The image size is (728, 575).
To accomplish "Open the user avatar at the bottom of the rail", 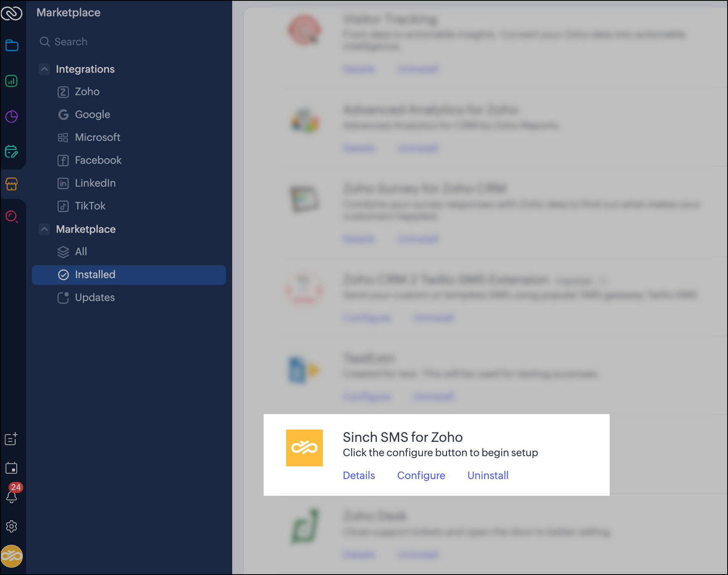I will 11,556.
